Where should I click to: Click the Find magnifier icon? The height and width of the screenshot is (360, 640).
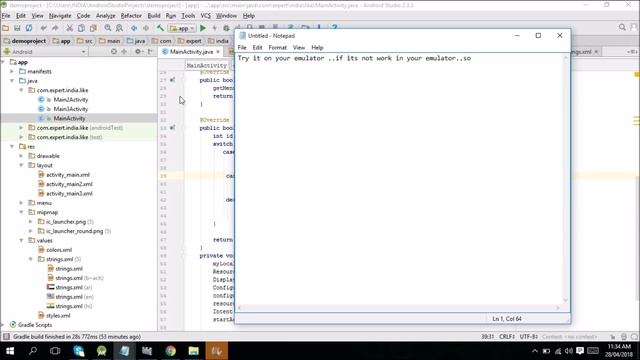(x=108, y=28)
